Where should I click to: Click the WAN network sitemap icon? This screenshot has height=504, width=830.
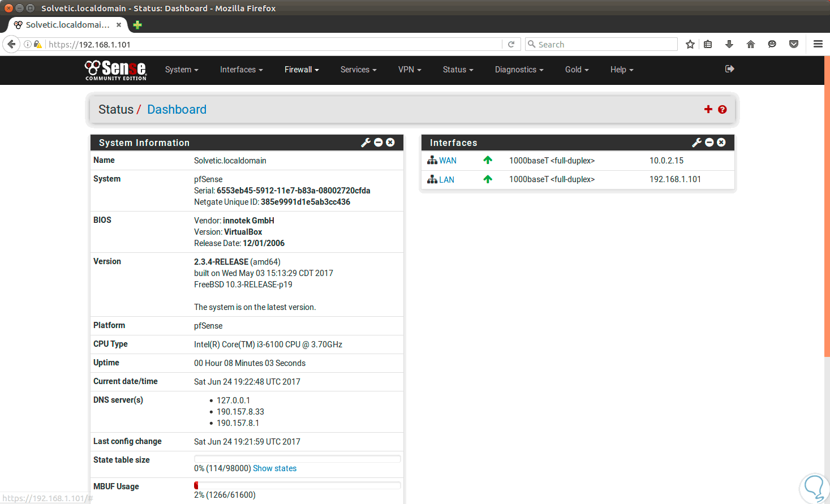click(432, 161)
